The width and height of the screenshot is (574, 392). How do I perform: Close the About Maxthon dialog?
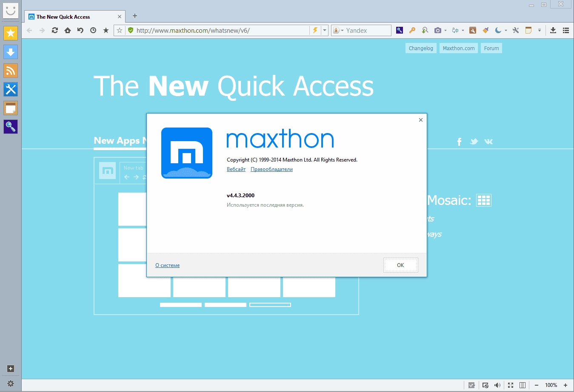[421, 120]
